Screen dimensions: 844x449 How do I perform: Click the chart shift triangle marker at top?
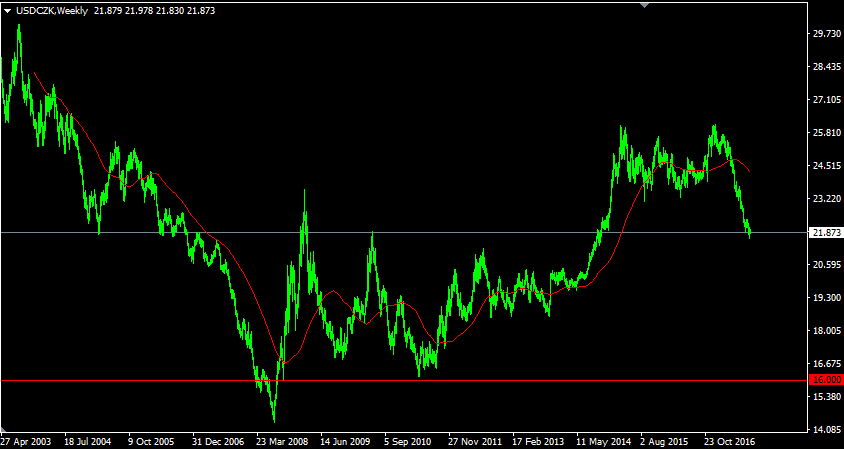coord(645,5)
